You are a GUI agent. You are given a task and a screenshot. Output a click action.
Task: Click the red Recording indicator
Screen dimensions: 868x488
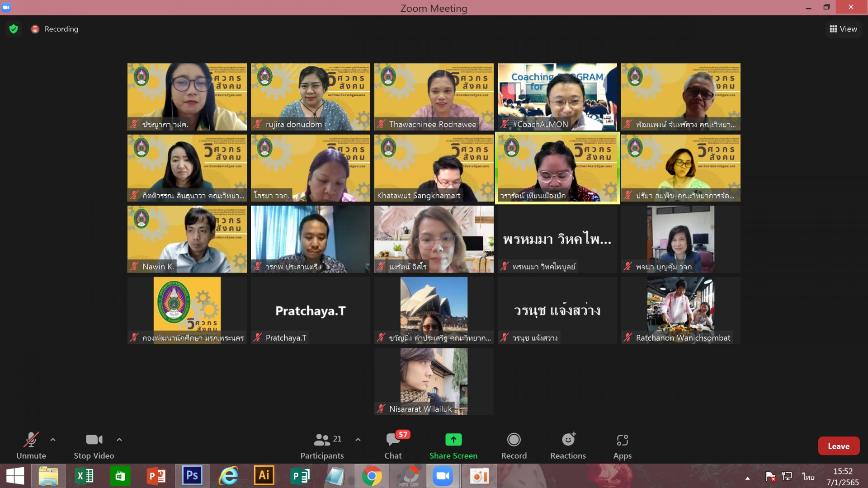tap(35, 29)
